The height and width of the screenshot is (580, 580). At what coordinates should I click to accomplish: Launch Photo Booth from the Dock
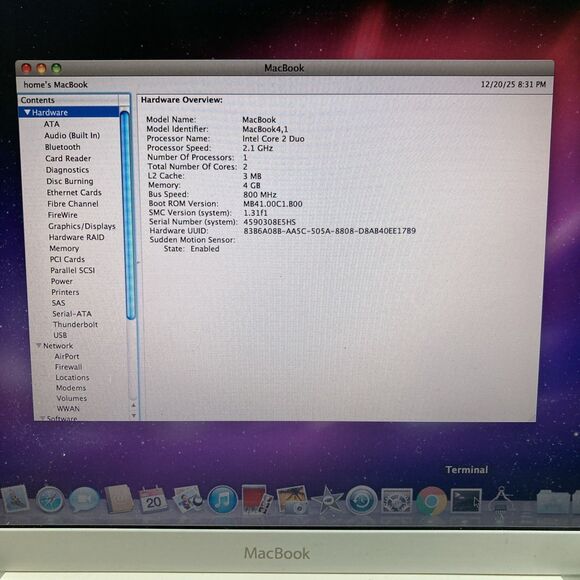tap(257, 500)
